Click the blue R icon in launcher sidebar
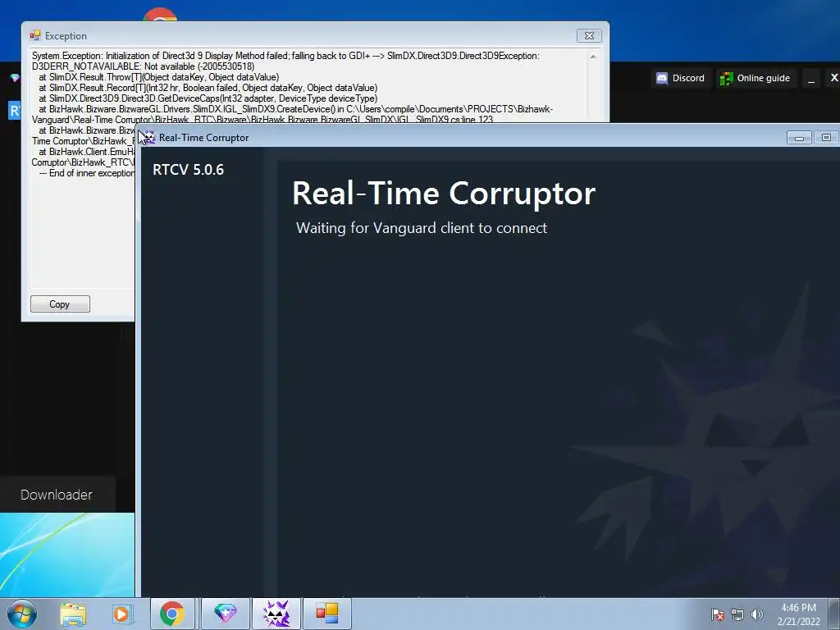840x630 pixels. click(x=14, y=111)
